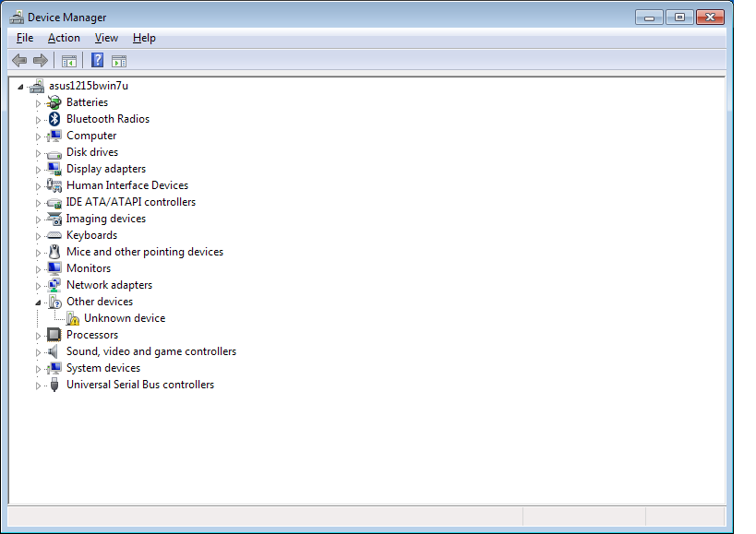Collapse the Other devices node
The height and width of the screenshot is (534, 756).
tap(38, 303)
